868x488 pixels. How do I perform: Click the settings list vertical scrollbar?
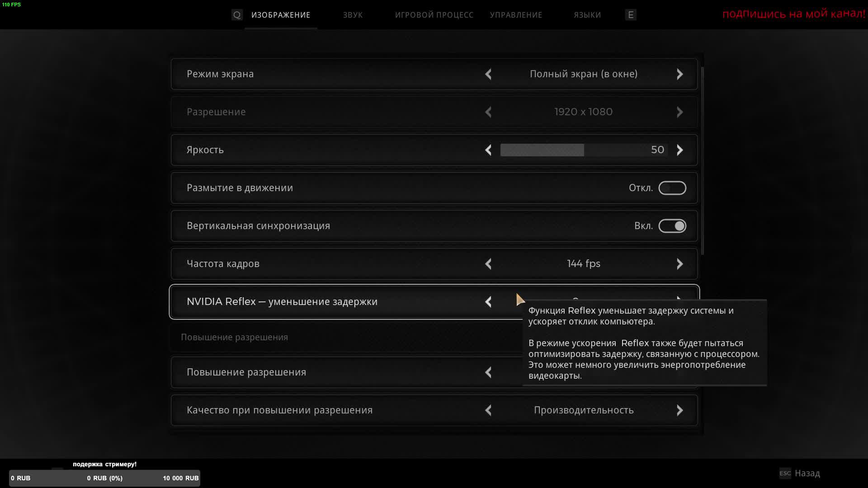pos(702,160)
